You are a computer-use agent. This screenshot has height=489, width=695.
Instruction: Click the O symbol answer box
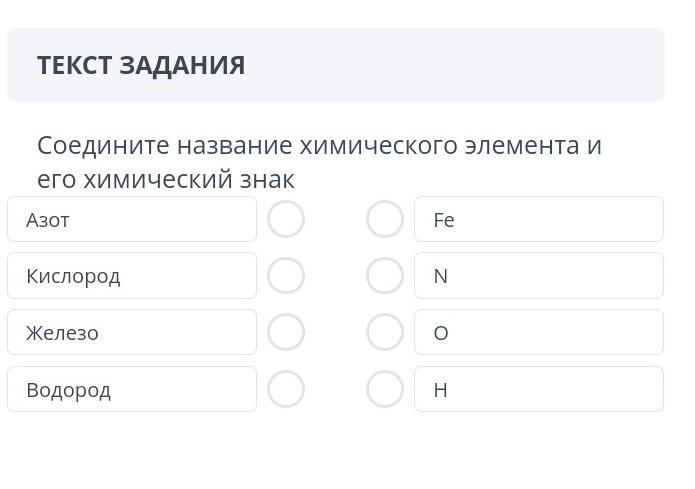(539, 333)
